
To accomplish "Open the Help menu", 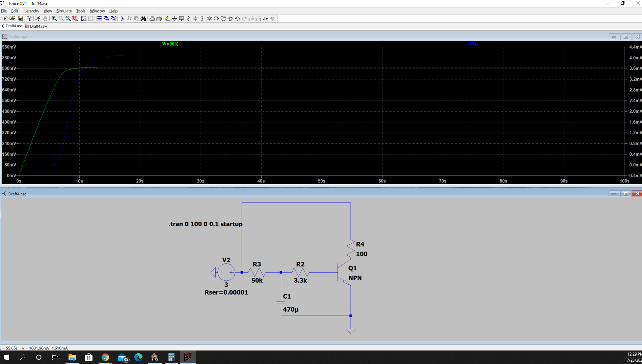I will 113,11.
